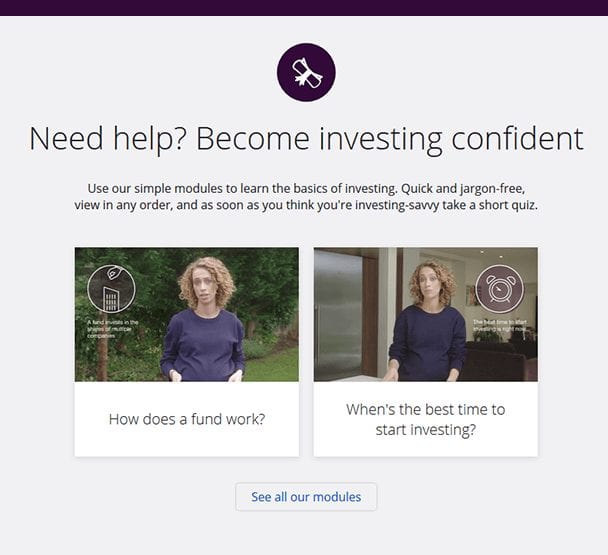This screenshot has width=608, height=555.
Task: Click the 'Use our simple modules' description paragraph
Action: [x=306, y=197]
